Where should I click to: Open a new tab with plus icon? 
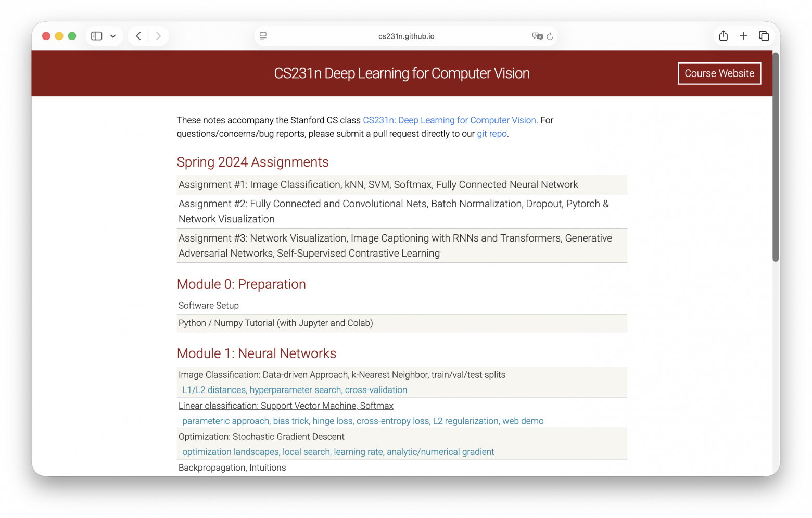[743, 36]
